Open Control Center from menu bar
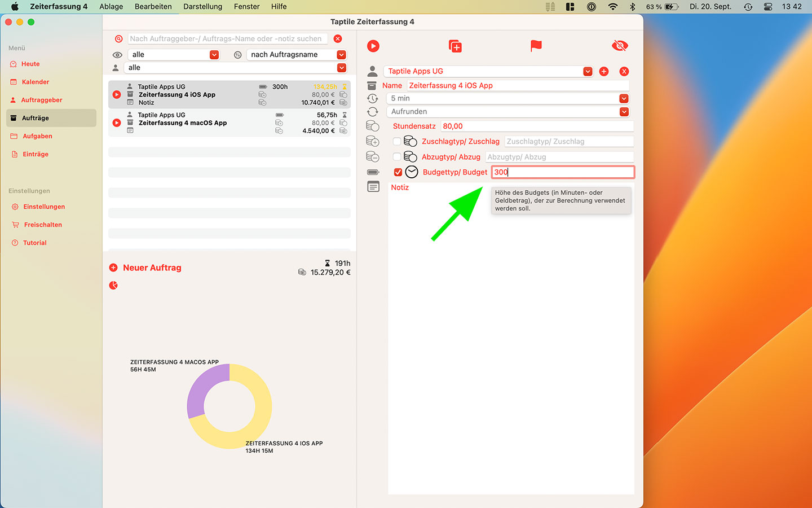812x508 pixels. pyautogui.click(x=768, y=7)
